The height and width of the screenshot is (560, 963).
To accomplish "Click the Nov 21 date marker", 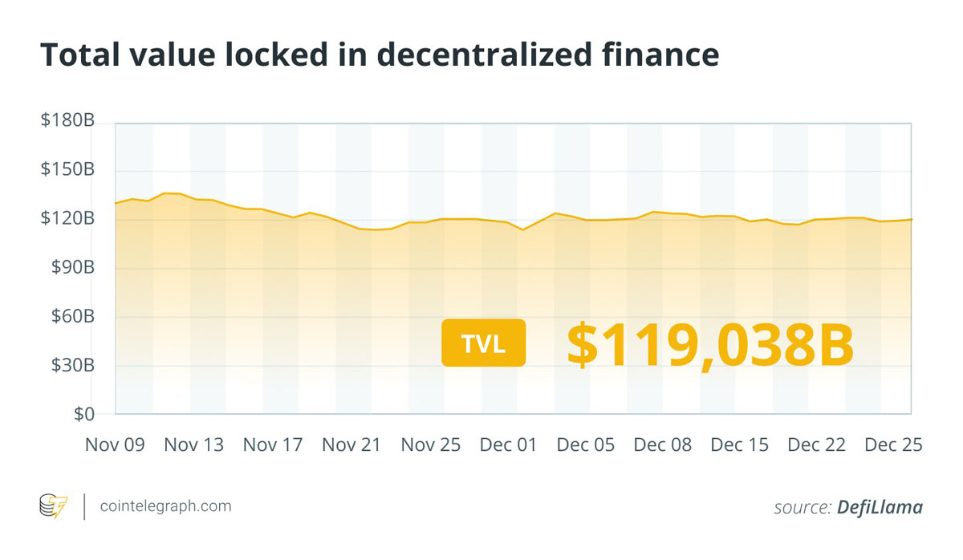I will click(x=351, y=444).
